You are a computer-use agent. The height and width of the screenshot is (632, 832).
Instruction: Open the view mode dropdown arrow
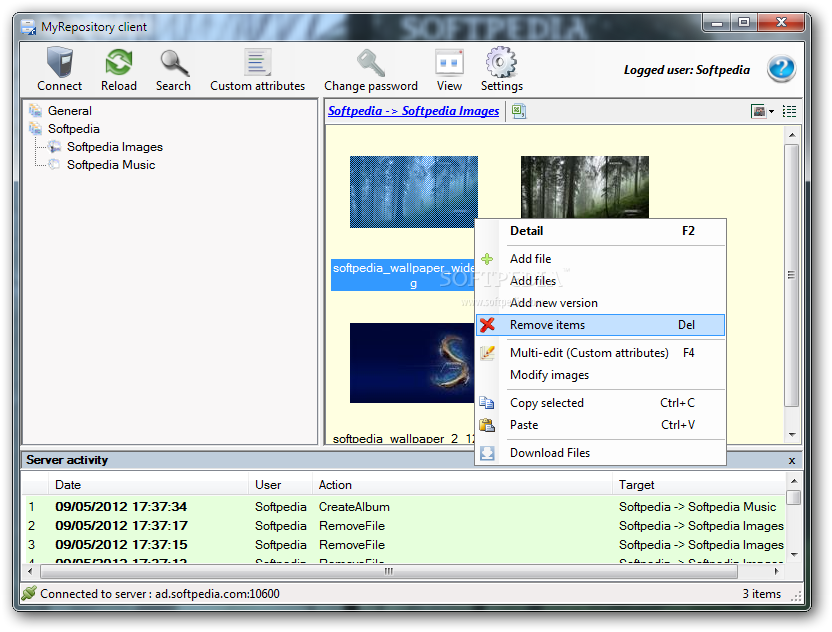click(x=772, y=111)
